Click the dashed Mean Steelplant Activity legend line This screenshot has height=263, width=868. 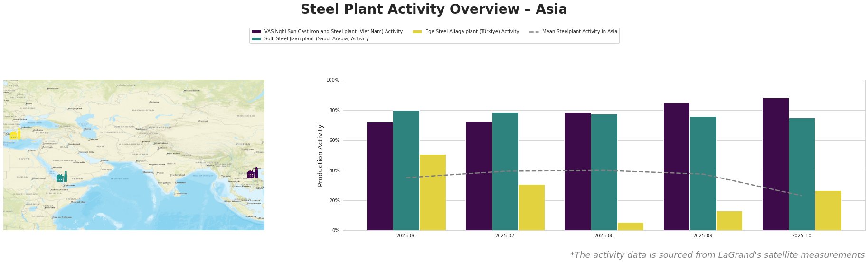(x=534, y=32)
